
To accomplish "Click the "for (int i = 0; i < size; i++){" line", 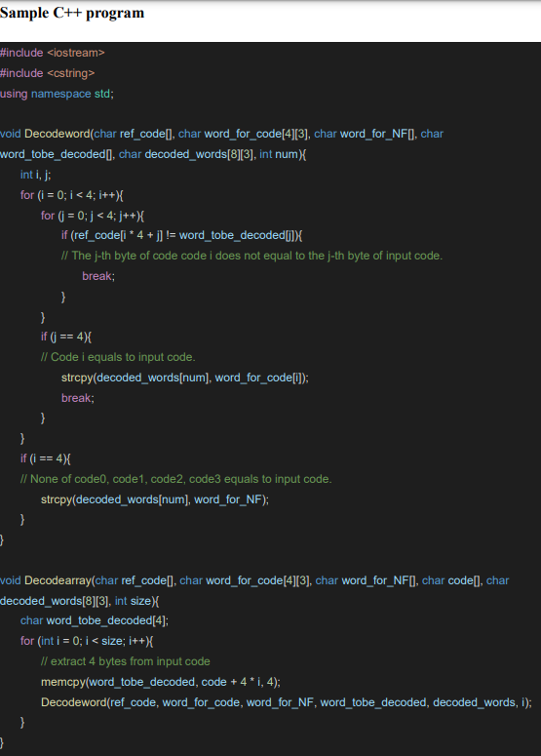I will point(87,641).
